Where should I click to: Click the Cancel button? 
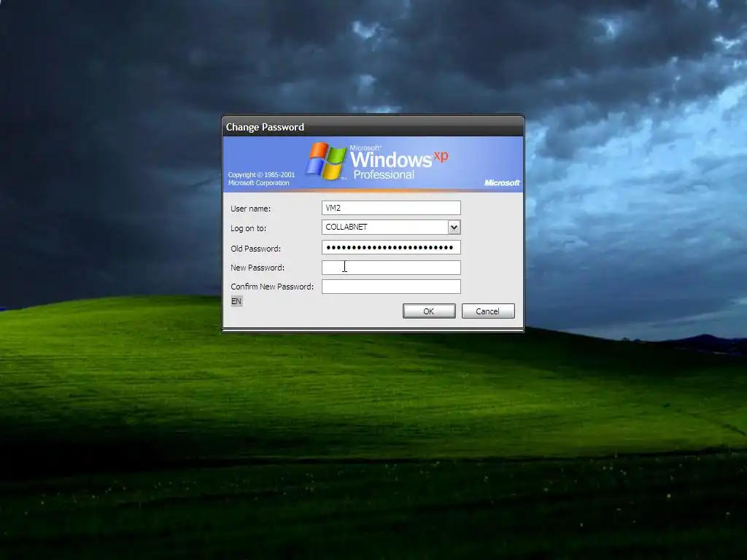coord(488,311)
